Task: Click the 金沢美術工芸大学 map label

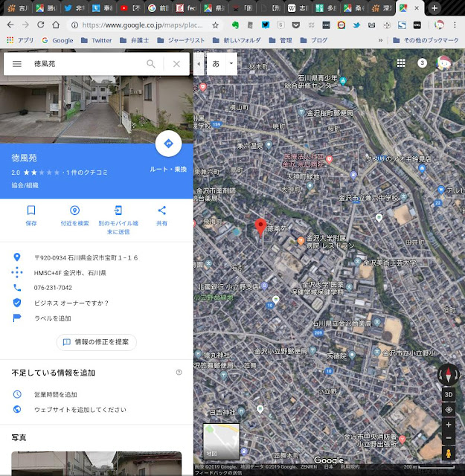Action: [389, 263]
